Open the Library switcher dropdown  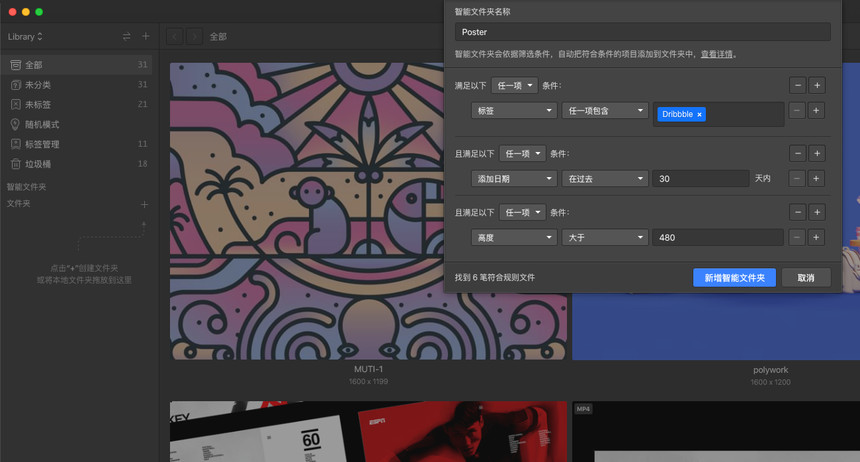point(25,37)
